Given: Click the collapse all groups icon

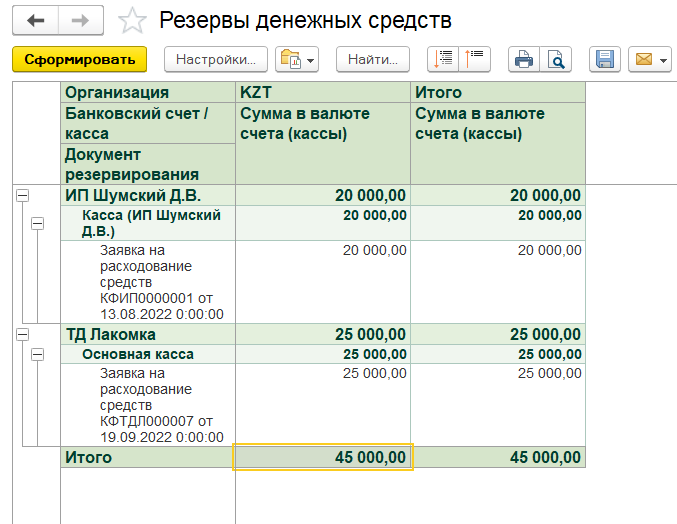Looking at the screenshot, I should (473, 60).
